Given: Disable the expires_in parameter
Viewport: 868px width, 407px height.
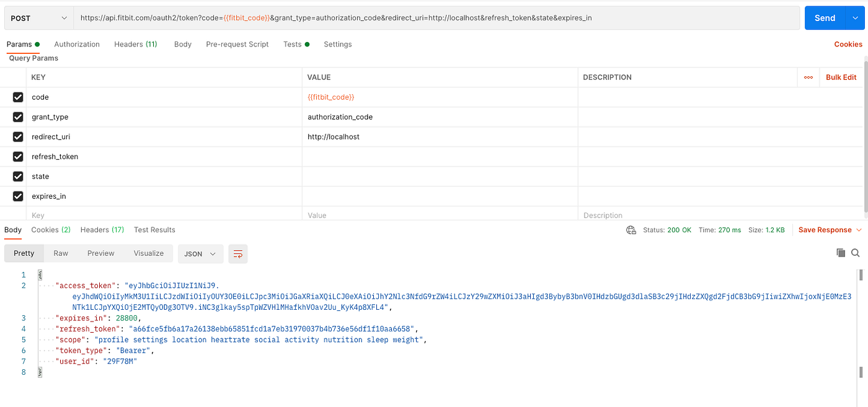Looking at the screenshot, I should click(x=18, y=196).
